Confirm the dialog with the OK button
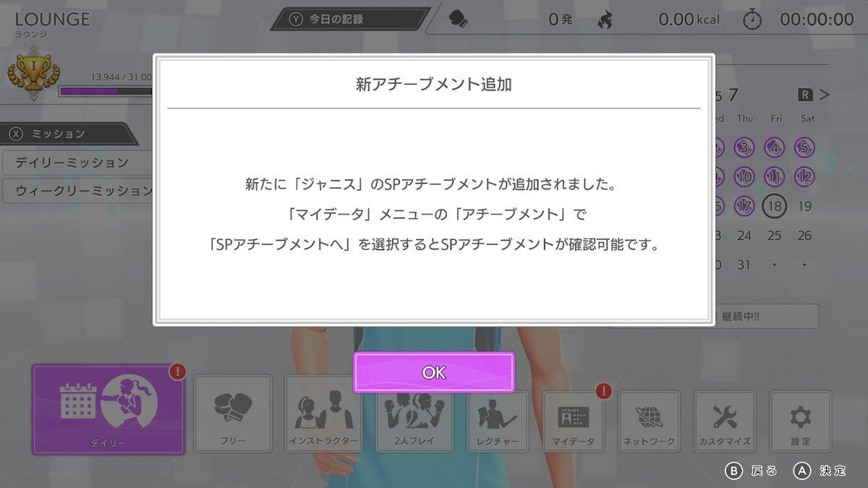 (434, 372)
